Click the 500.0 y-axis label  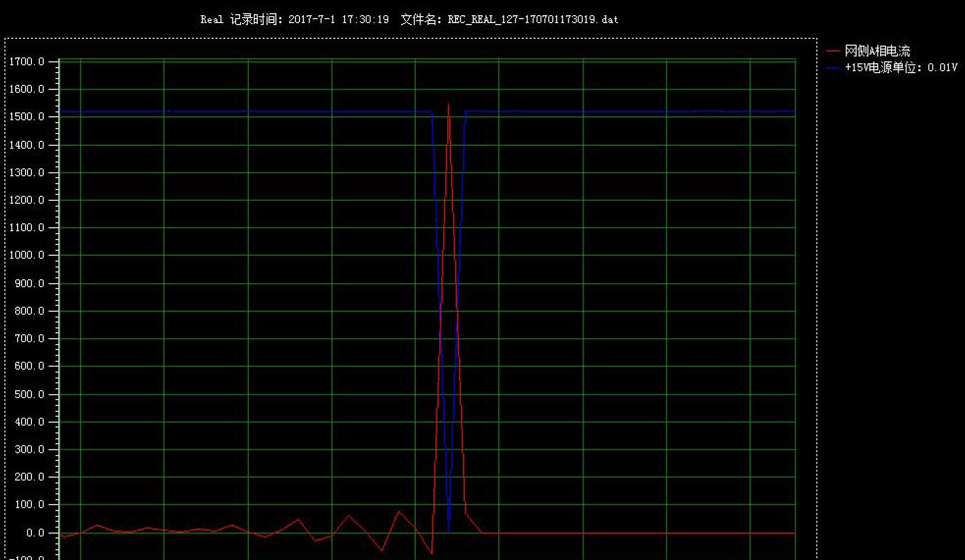pyautogui.click(x=29, y=395)
